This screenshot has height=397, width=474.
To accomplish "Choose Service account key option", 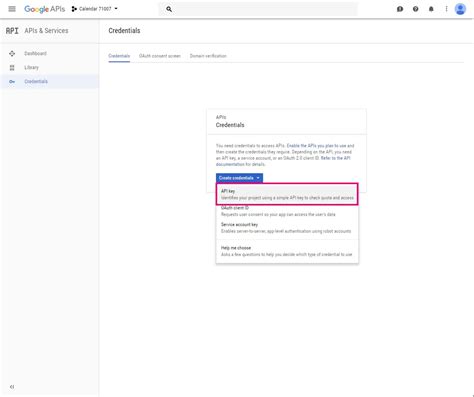I will click(x=287, y=228).
